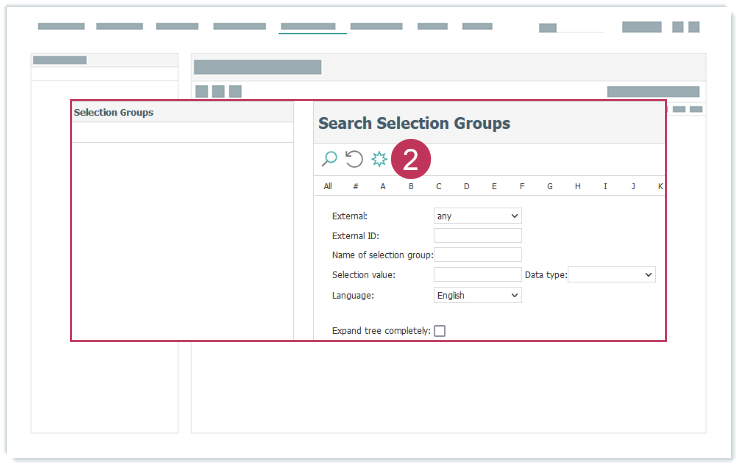741x468 pixels.
Task: Enable Expand tree completely checkbox
Action: (x=439, y=331)
